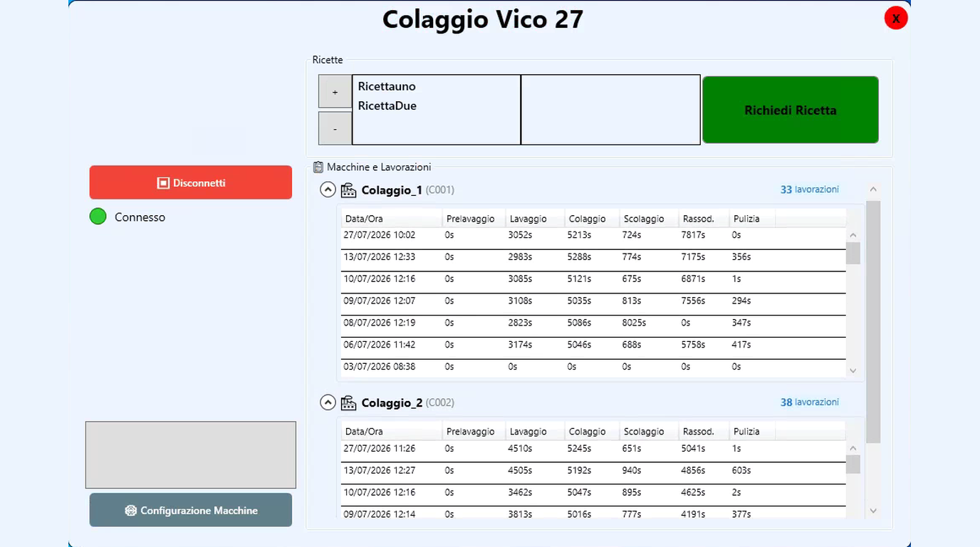This screenshot has width=980, height=547.
Task: Click the Data/Ora header in the Colaggio_2 table
Action: coord(390,432)
